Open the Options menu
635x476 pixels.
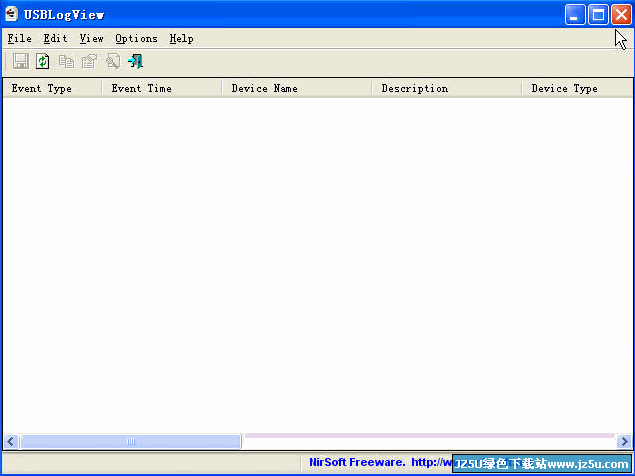pyautogui.click(x=136, y=38)
